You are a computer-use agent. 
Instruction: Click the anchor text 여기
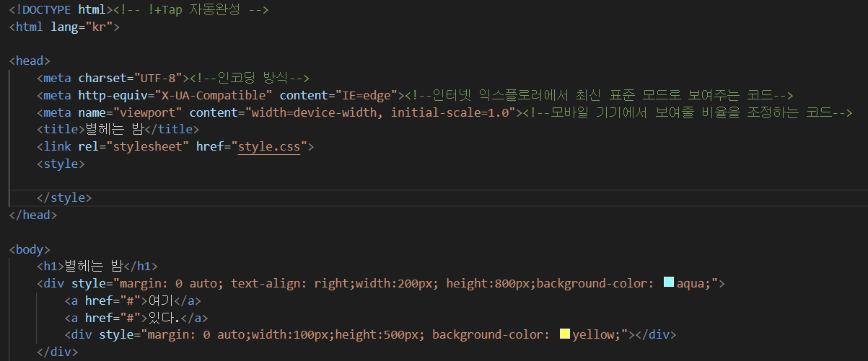(x=160, y=300)
